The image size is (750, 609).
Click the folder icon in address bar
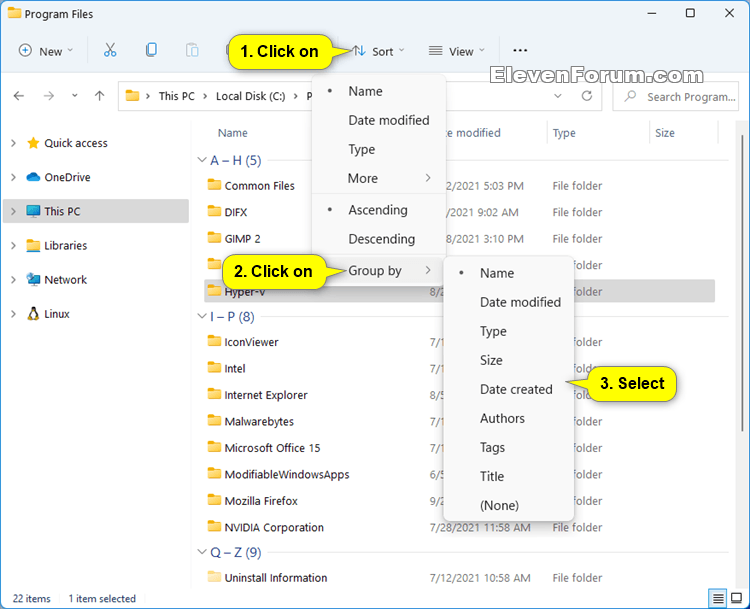(x=132, y=96)
